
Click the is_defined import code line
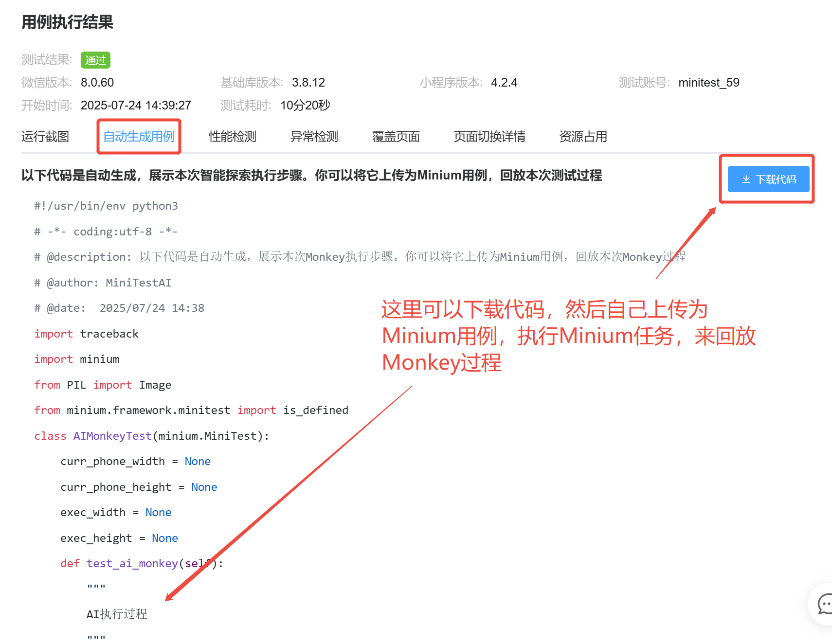tap(191, 411)
